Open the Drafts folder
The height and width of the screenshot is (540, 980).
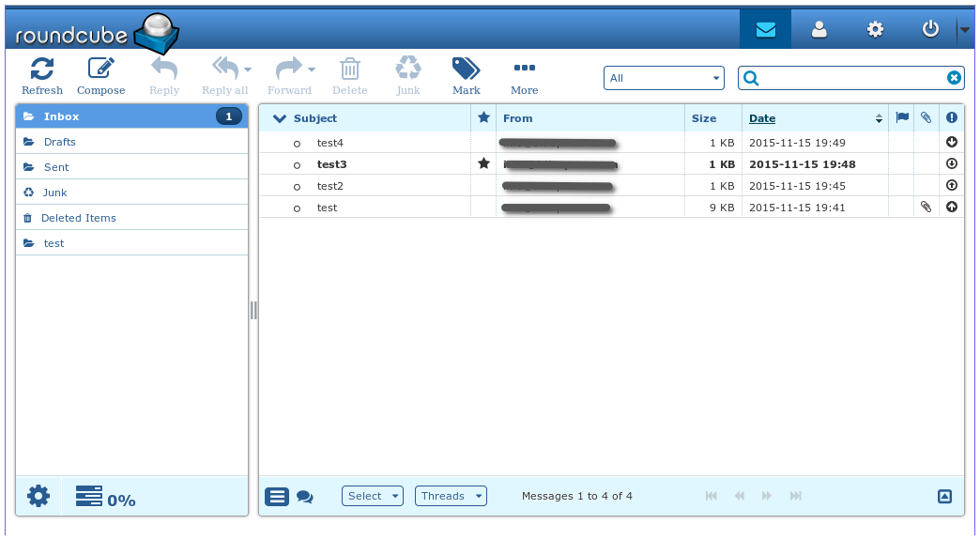pos(131,142)
